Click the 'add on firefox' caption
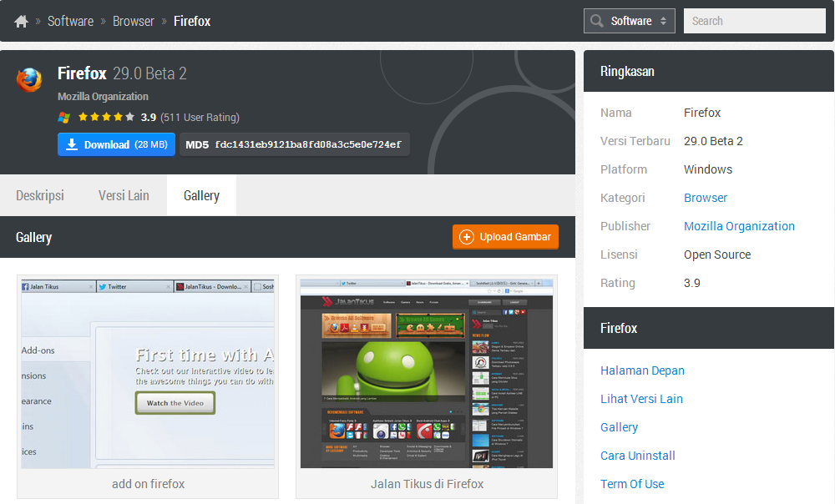835x504 pixels. (148, 484)
